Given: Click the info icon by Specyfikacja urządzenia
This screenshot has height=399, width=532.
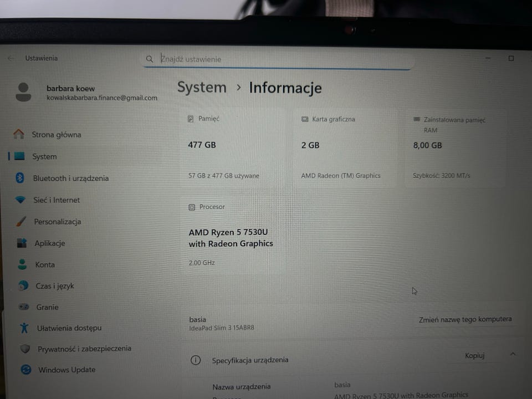Looking at the screenshot, I should (x=196, y=360).
